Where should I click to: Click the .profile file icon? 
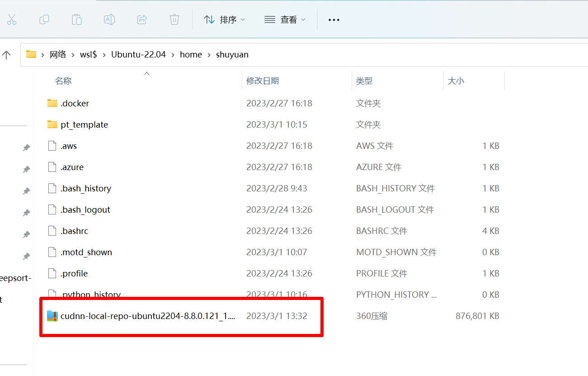tap(52, 273)
